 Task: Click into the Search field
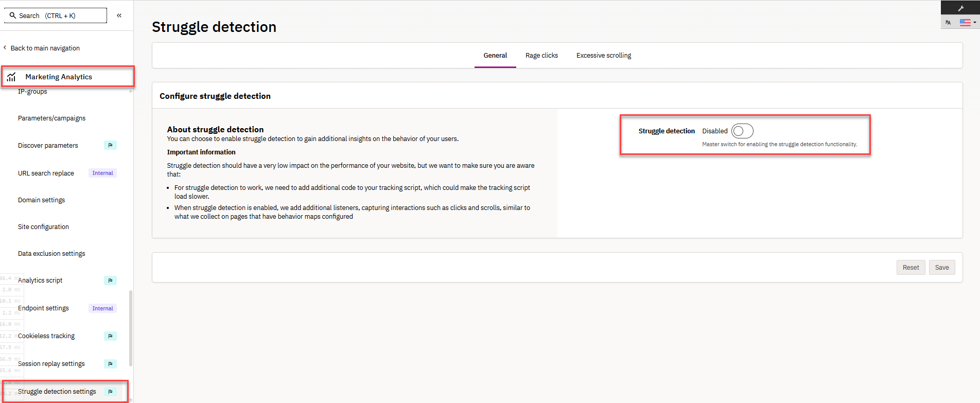(56, 15)
